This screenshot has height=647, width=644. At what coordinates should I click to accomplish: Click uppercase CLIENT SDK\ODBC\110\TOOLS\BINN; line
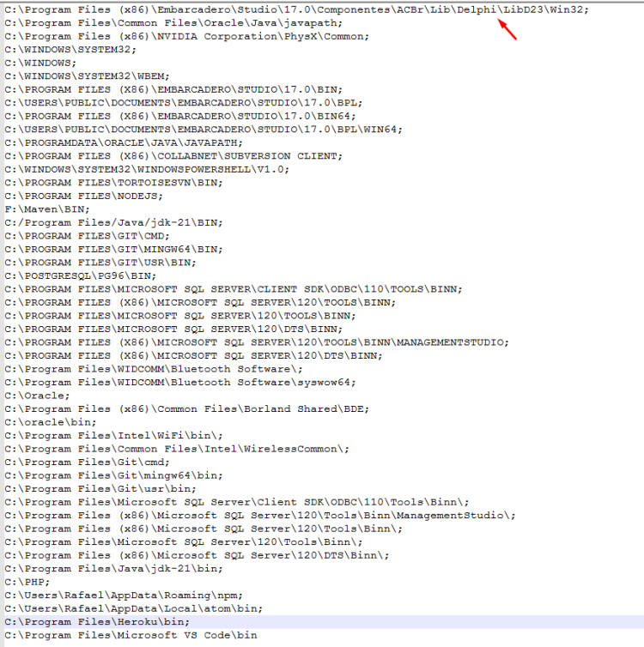234,289
